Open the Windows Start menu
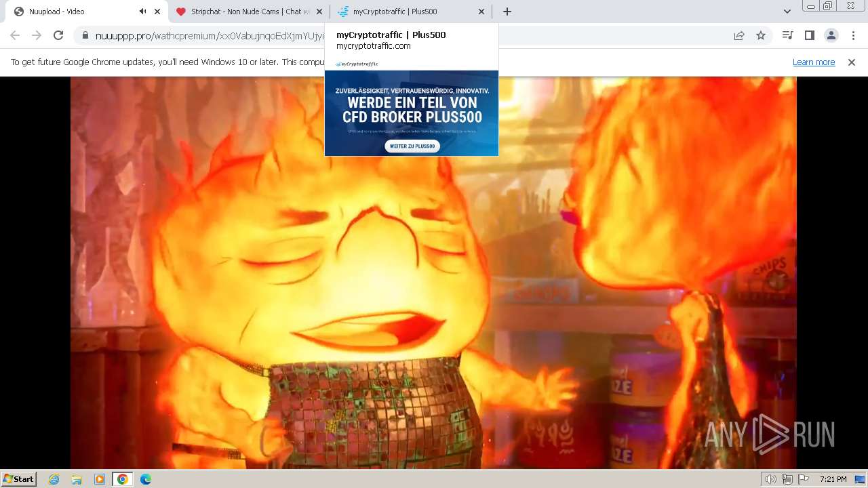 pos(19,479)
